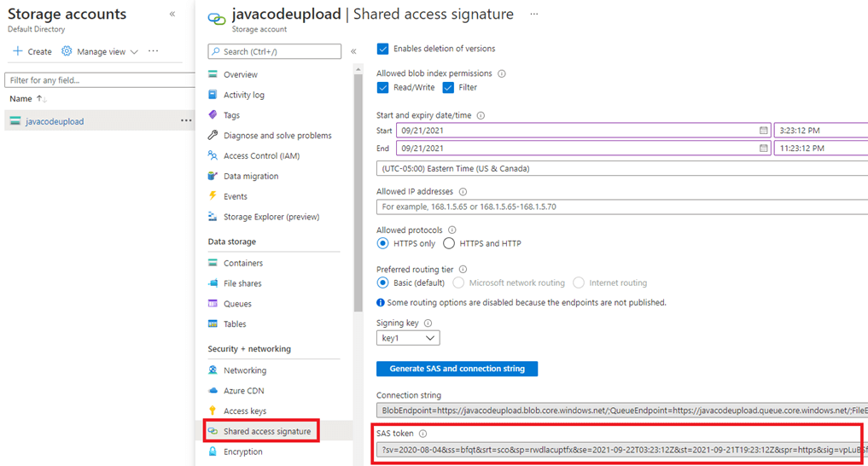Screen dimensions: 868x466
Task: Click info icon next to SAS token
Action: tap(422, 434)
